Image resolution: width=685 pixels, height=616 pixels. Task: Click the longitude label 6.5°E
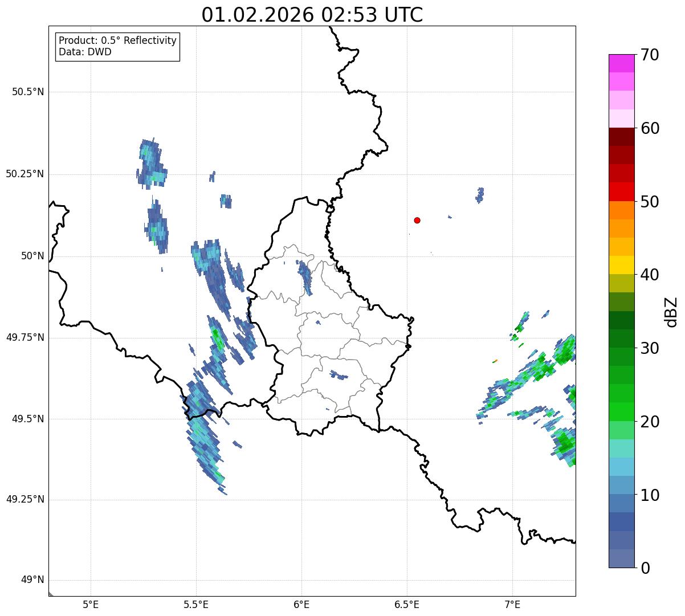407,605
